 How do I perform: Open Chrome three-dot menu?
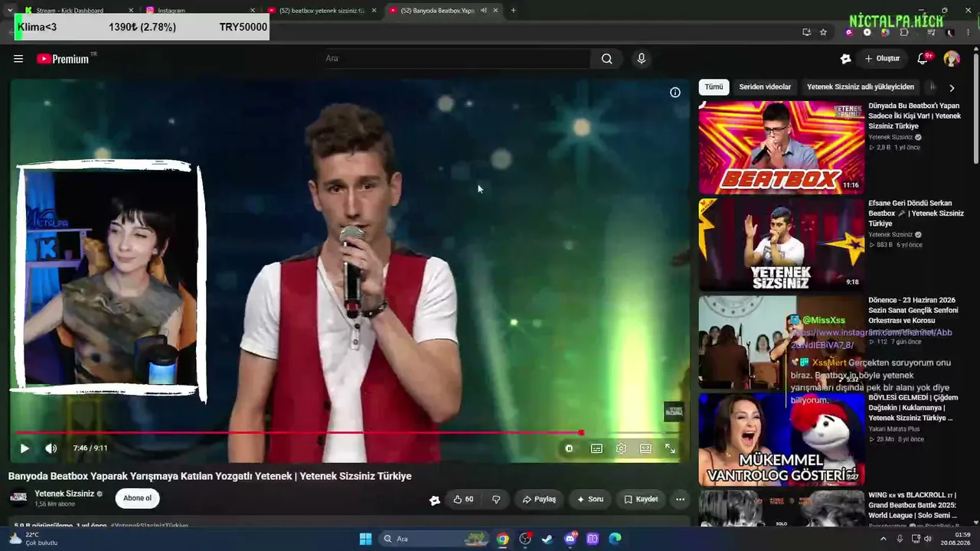(968, 32)
